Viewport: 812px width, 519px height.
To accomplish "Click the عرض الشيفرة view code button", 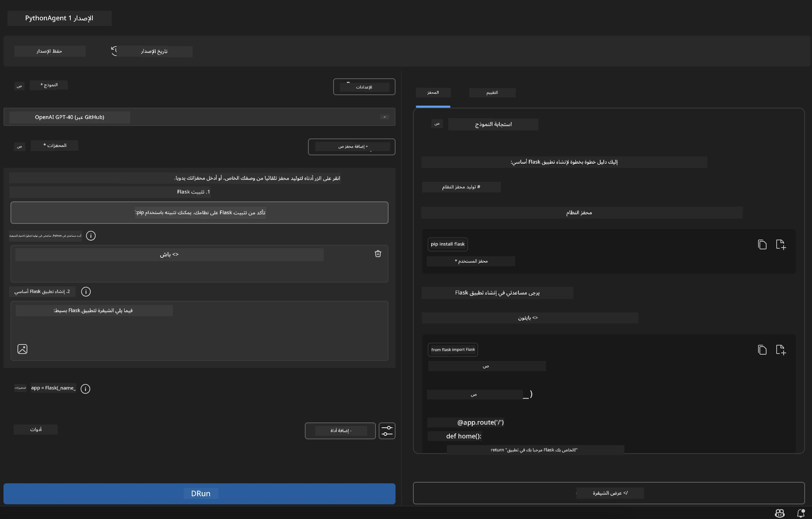I will click(609, 493).
